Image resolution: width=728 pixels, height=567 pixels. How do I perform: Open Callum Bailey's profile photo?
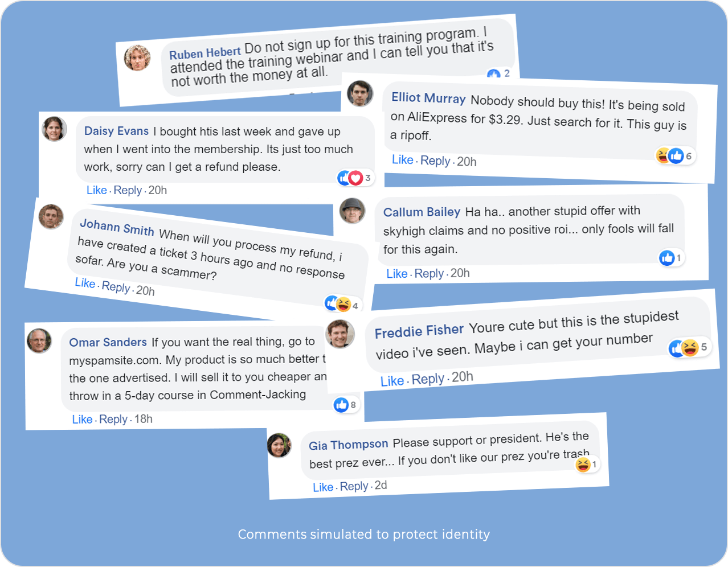[352, 211]
